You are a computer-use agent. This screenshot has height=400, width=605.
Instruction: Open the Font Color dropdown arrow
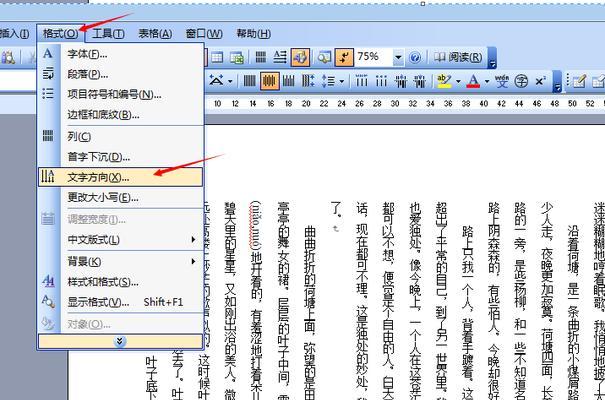[x=487, y=81]
